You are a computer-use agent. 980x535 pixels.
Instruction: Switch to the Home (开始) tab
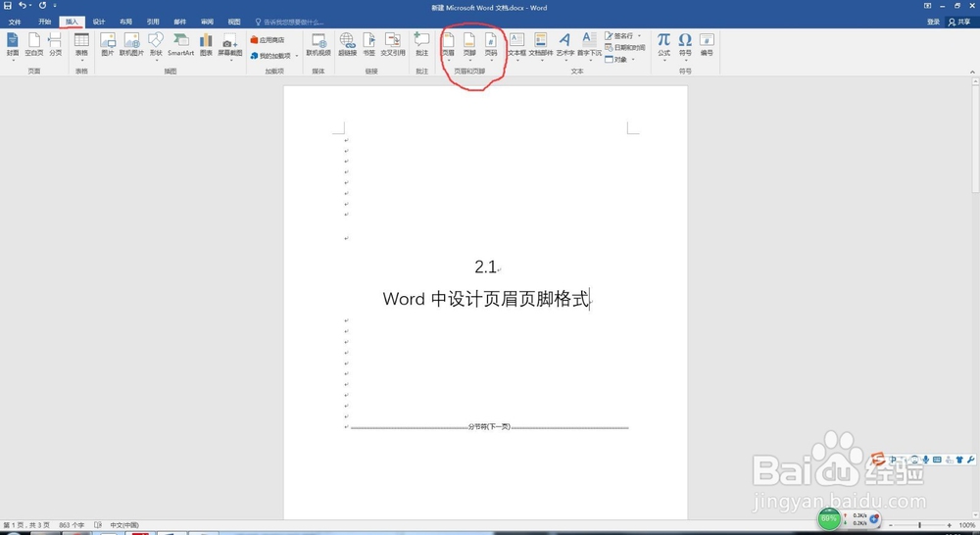tap(44, 22)
